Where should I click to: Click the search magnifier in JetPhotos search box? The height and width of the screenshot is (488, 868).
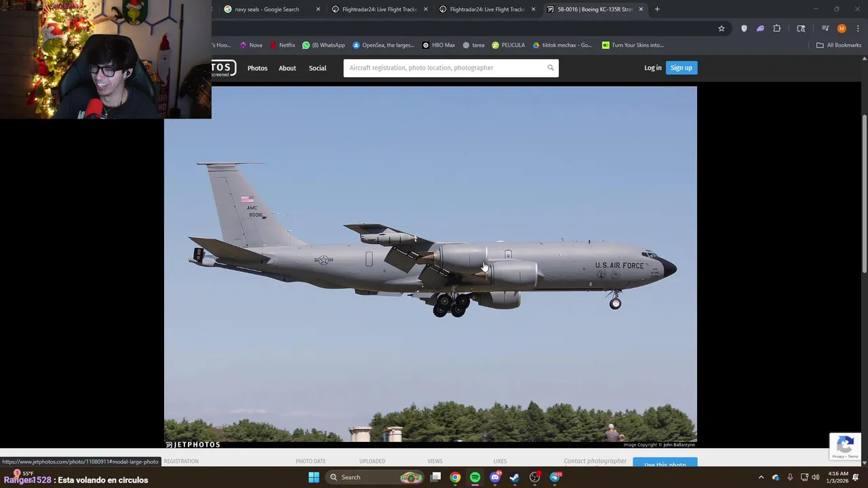[551, 68]
